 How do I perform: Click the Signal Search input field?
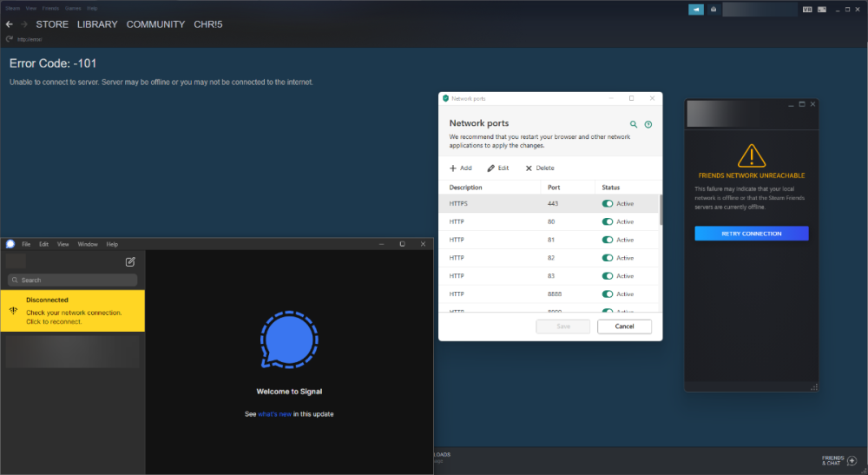coord(73,280)
